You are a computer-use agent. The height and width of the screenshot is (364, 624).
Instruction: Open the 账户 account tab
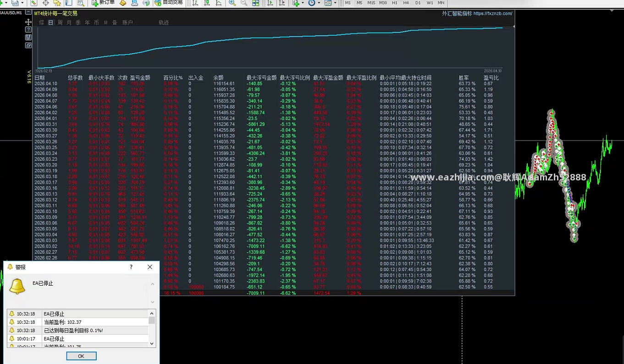pos(127,22)
